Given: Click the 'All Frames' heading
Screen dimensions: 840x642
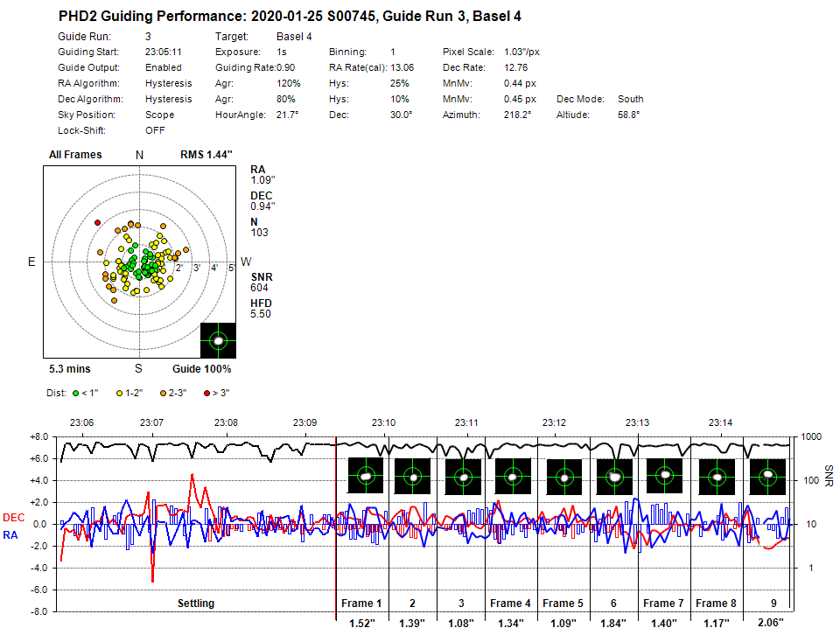Looking at the screenshot, I should 75,155.
